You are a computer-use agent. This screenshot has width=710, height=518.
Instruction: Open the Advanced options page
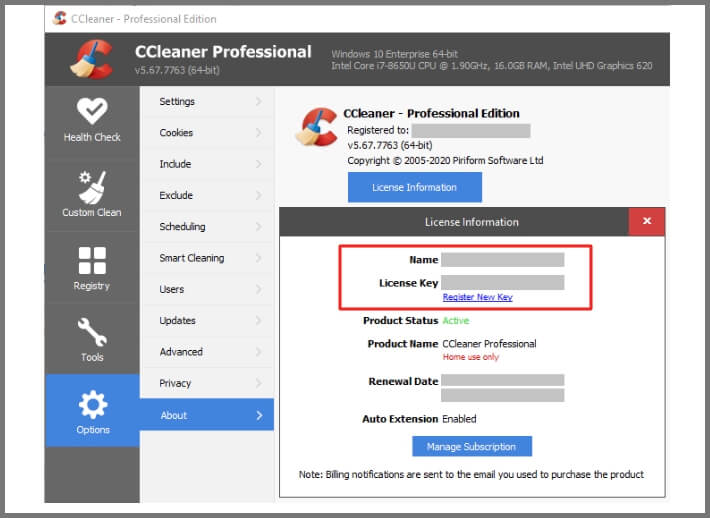point(181,352)
